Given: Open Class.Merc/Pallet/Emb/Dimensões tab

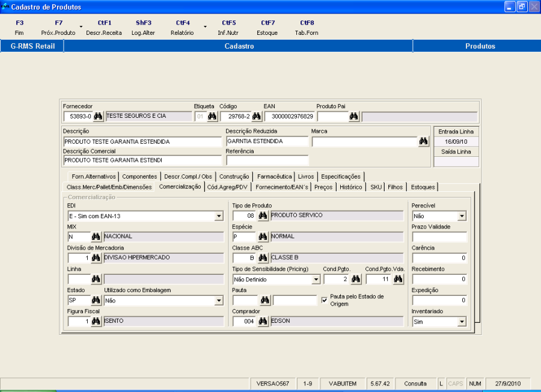Looking at the screenshot, I should click(109, 187).
